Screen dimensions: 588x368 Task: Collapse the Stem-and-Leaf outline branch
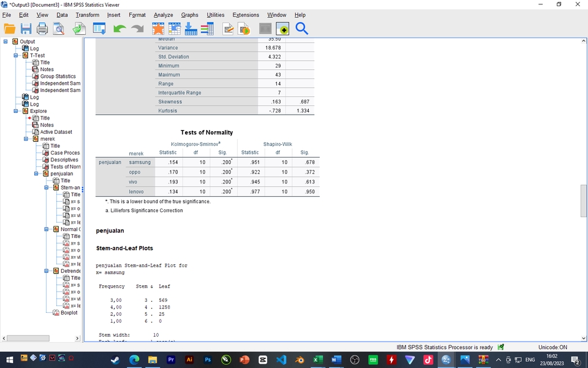click(x=47, y=188)
